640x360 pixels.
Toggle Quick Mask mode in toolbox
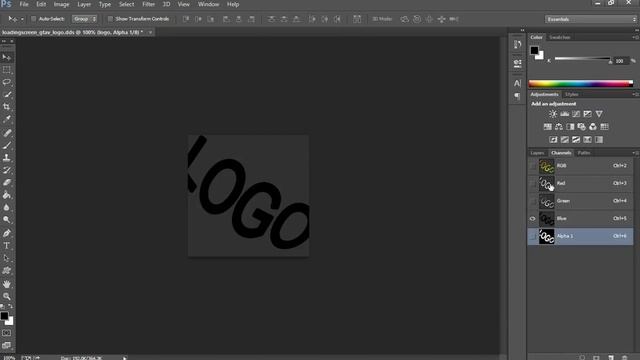pyautogui.click(x=7, y=333)
